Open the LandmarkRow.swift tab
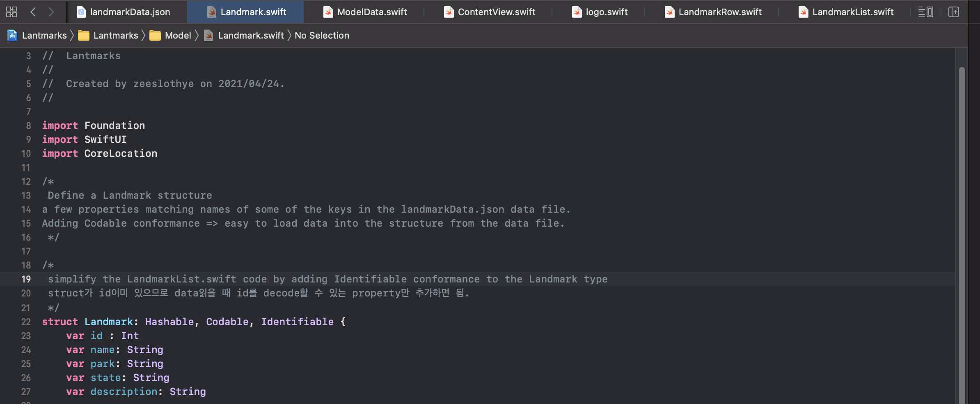This screenshot has height=404, width=980. (x=713, y=12)
